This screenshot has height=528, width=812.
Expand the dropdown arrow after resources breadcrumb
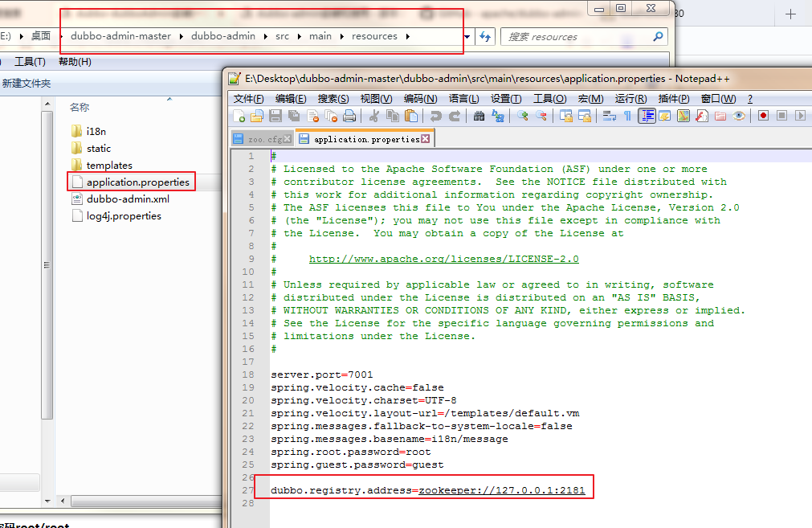[x=408, y=36]
